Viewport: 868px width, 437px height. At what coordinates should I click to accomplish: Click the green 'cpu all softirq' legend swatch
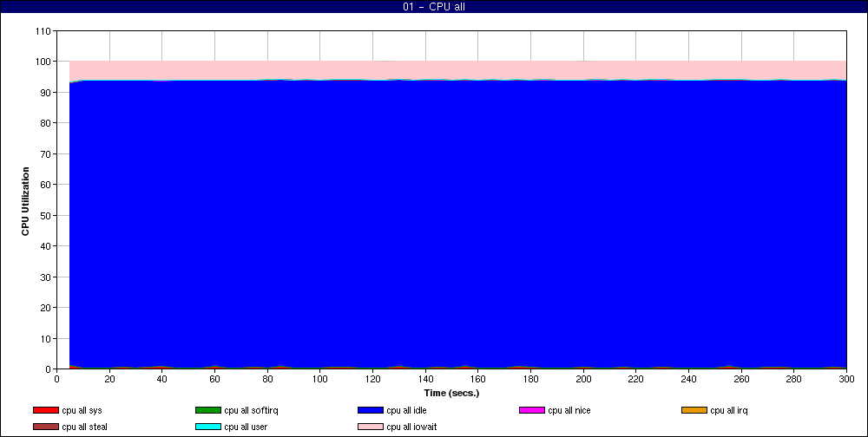click(208, 410)
